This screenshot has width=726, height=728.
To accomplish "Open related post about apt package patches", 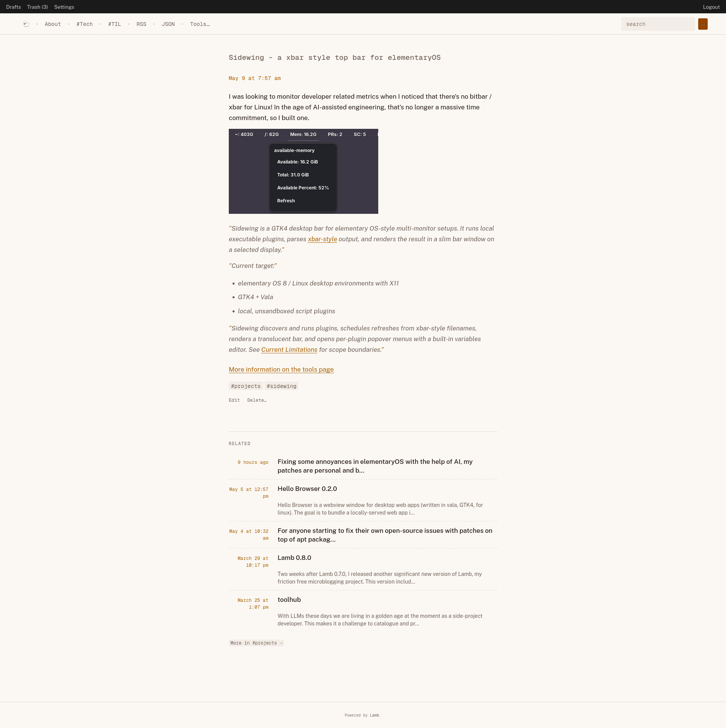I will [385, 535].
